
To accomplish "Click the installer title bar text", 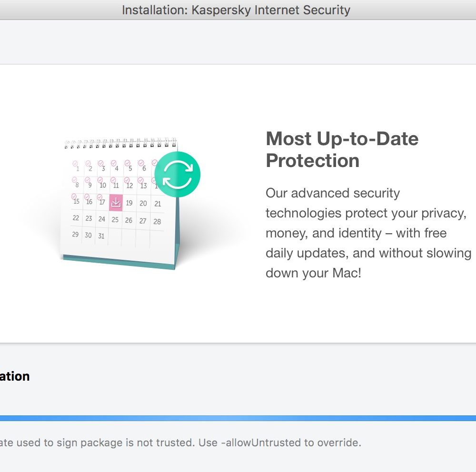I will (x=237, y=10).
